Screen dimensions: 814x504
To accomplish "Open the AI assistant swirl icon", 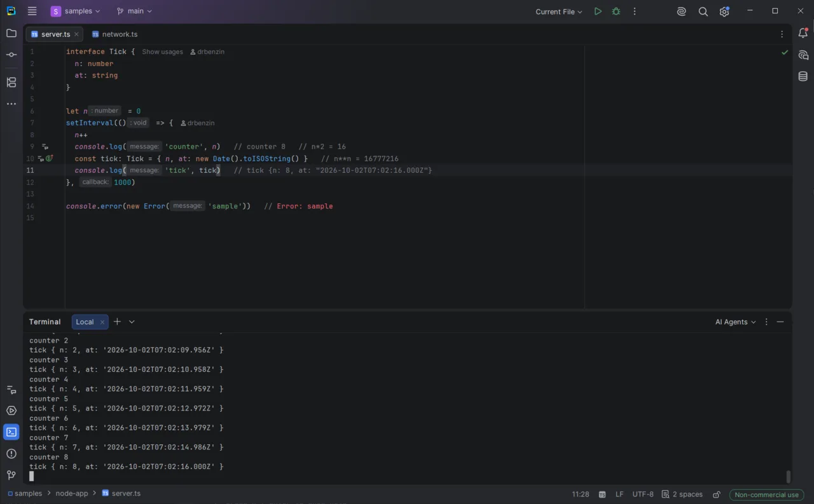I will tap(682, 11).
